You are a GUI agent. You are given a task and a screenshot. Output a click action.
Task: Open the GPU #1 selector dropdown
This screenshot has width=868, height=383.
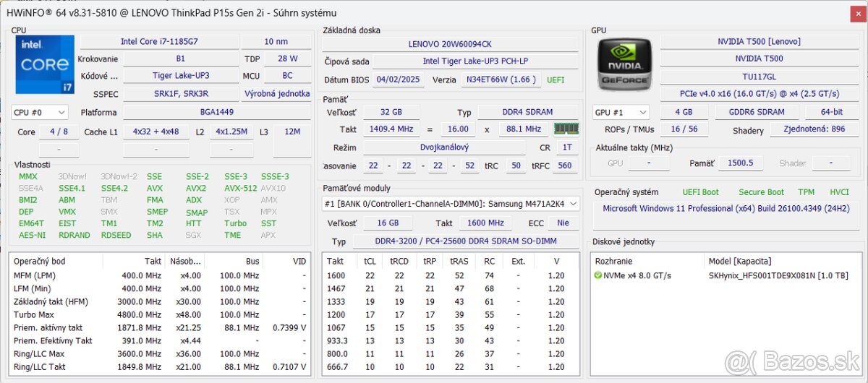(620, 112)
